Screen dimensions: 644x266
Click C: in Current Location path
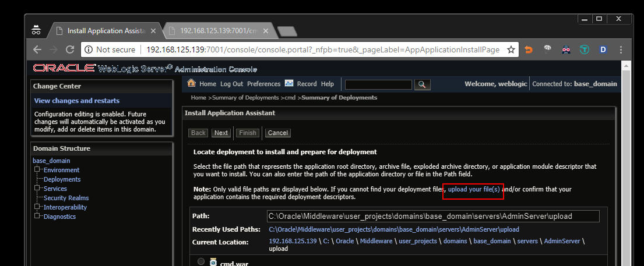pos(326,241)
